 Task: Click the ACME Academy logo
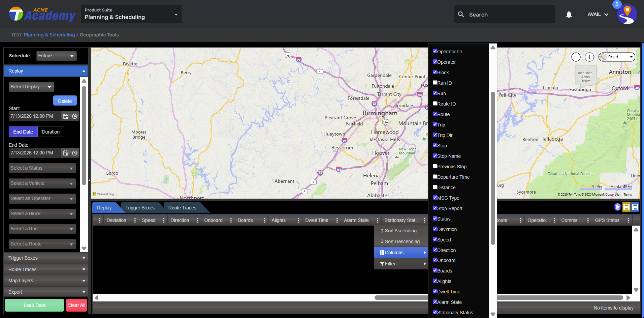tap(42, 14)
